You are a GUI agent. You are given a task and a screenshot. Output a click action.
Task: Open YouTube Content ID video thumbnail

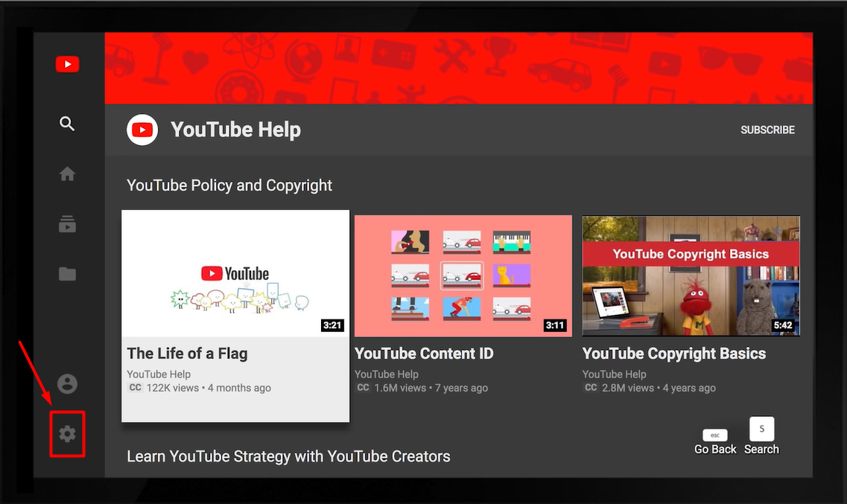click(463, 275)
